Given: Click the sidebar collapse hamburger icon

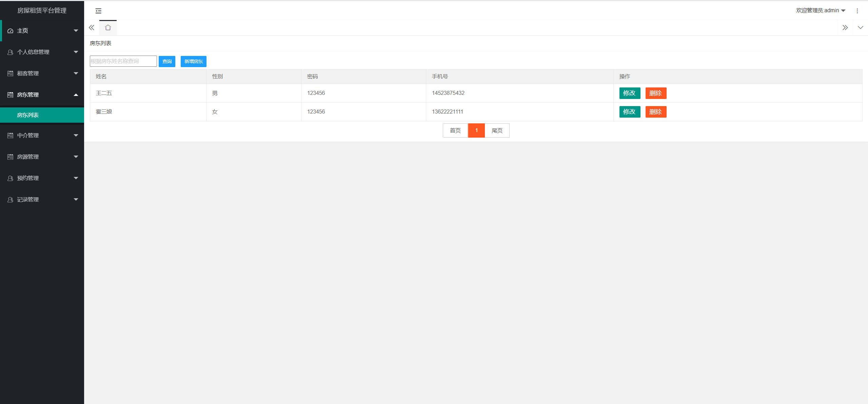Looking at the screenshot, I should coord(98,11).
